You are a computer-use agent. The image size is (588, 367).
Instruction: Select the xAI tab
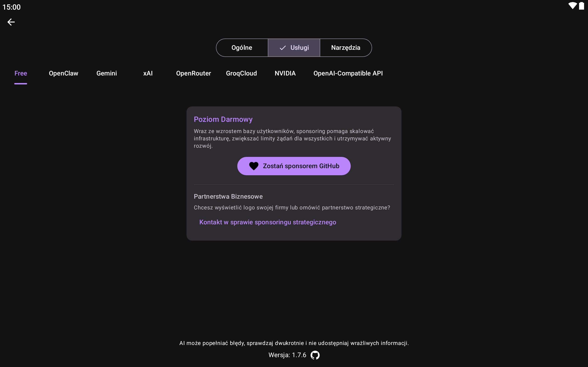148,73
